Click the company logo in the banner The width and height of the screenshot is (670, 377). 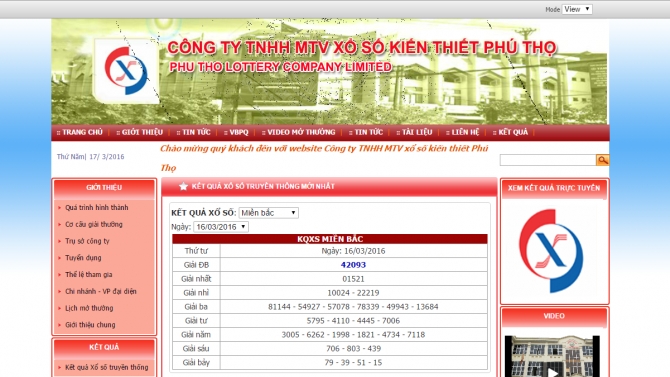pyautogui.click(x=126, y=71)
